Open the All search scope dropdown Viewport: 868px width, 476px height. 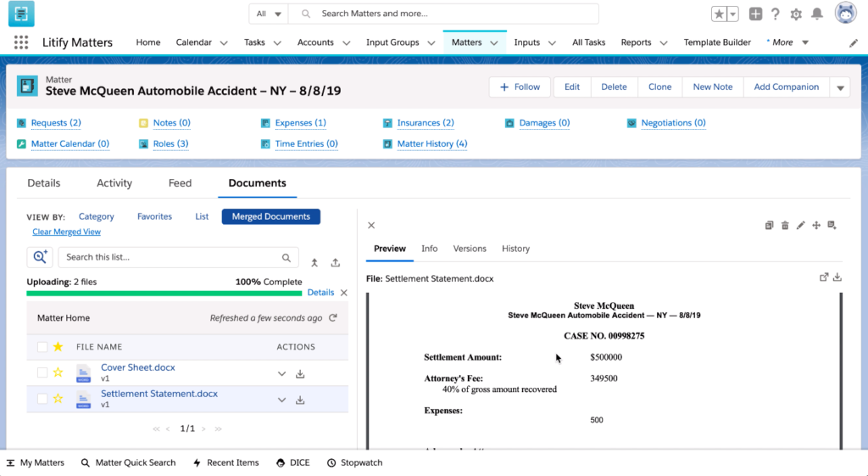click(269, 14)
